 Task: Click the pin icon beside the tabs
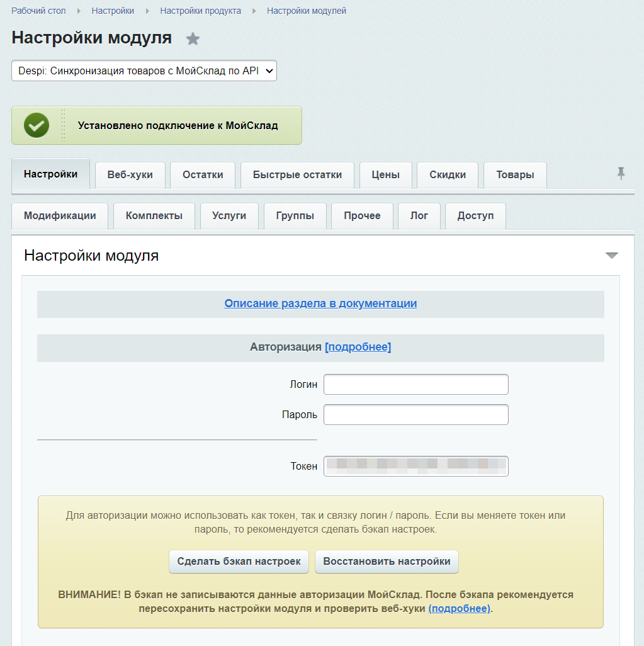click(x=621, y=174)
